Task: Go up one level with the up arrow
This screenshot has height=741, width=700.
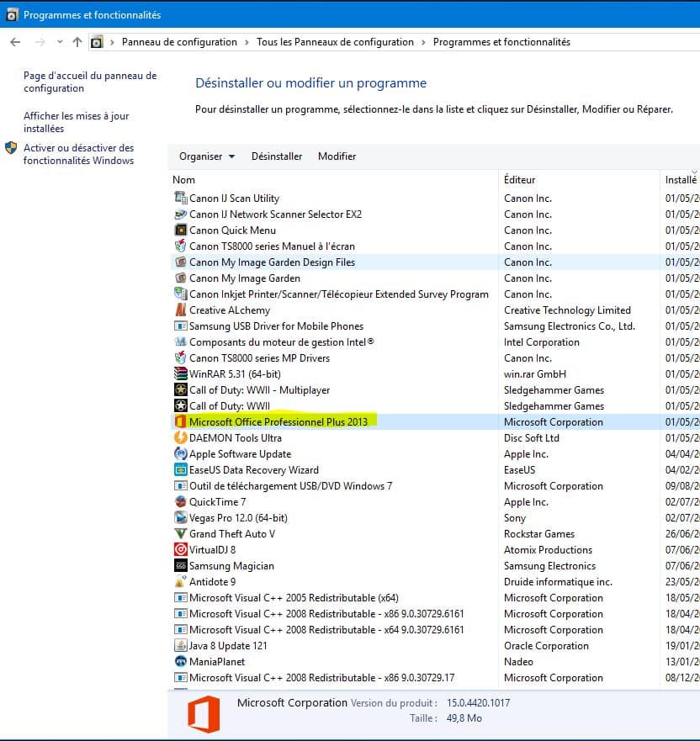Action: click(77, 42)
